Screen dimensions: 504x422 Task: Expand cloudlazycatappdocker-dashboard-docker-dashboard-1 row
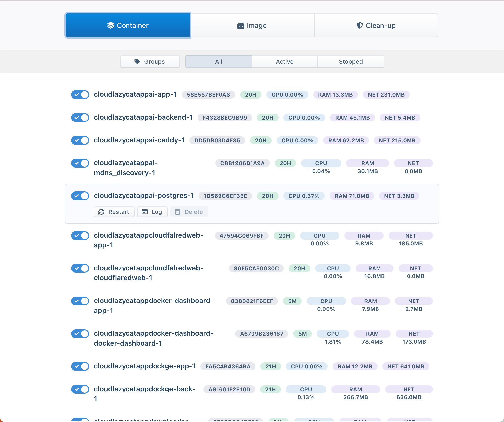click(x=252, y=338)
